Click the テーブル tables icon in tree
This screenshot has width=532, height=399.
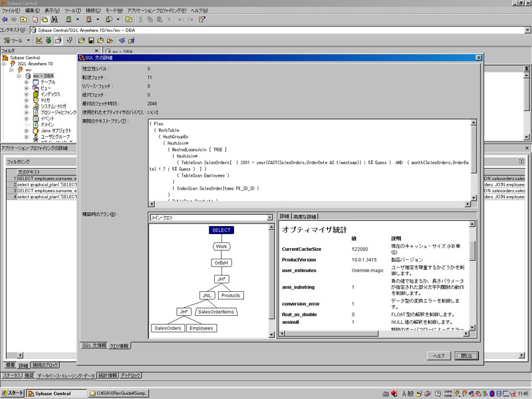click(36, 82)
